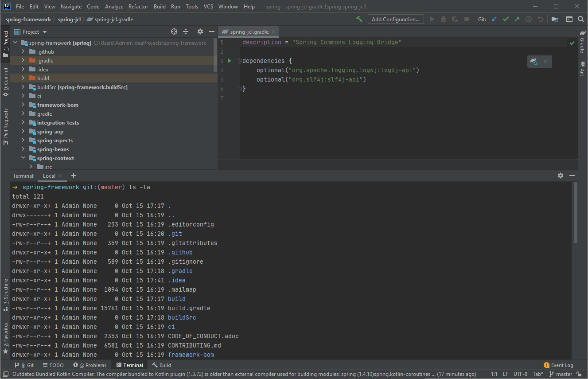588x379 pixels.
Task: Switch to the Build tool window tab
Action: 162,365
